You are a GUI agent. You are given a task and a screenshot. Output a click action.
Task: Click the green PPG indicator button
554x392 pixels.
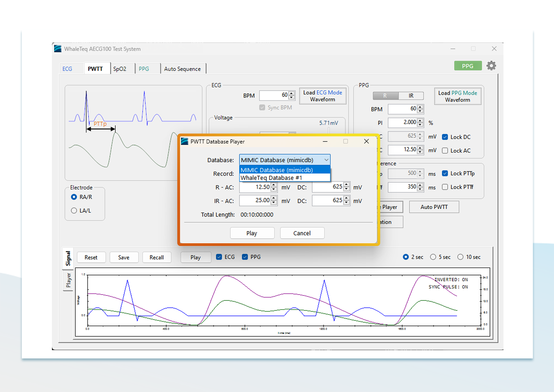(x=468, y=66)
